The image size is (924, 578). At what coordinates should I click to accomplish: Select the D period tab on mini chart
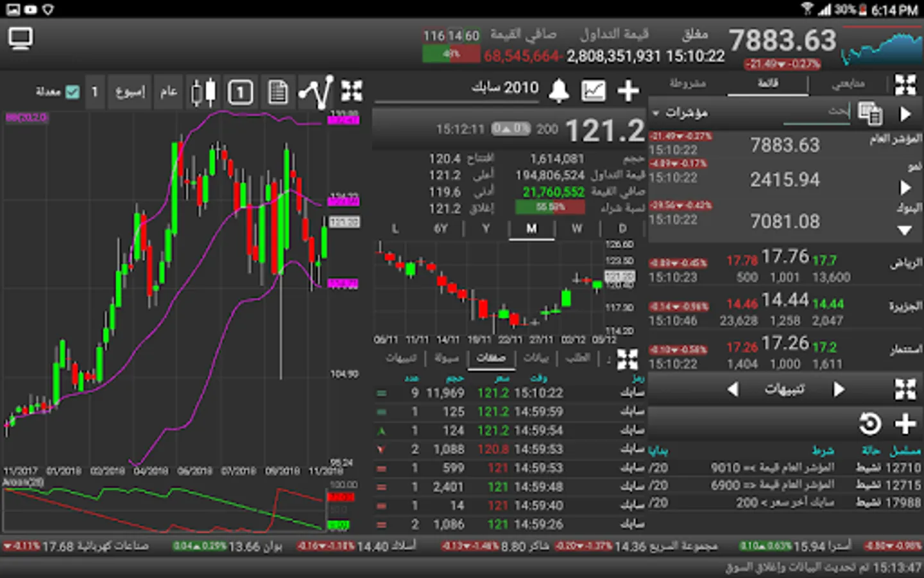pyautogui.click(x=622, y=229)
